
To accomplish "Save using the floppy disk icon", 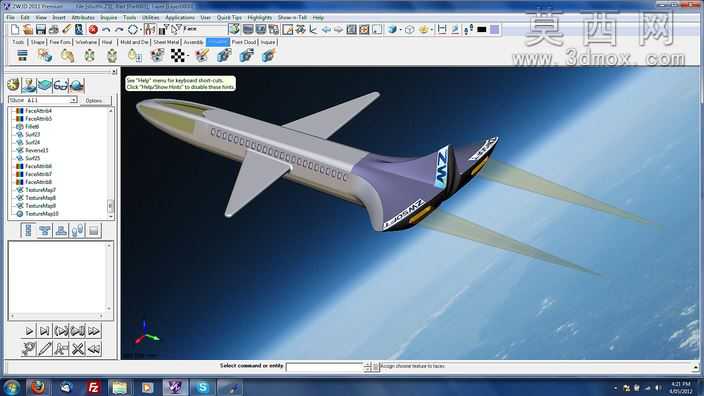I will [40, 30].
